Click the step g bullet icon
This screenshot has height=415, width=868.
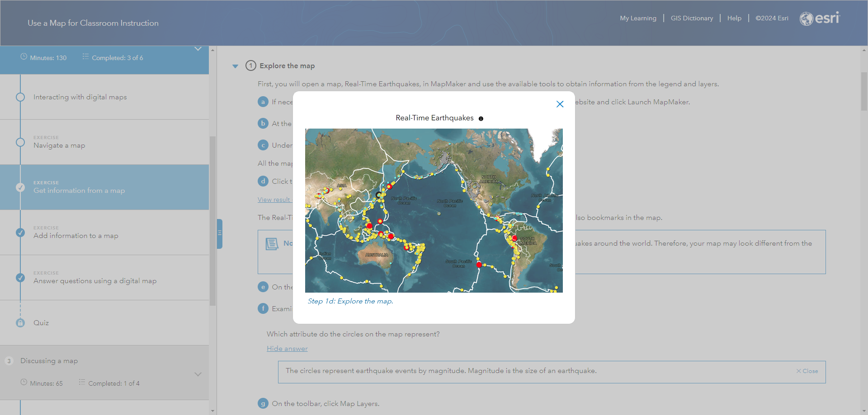263,404
